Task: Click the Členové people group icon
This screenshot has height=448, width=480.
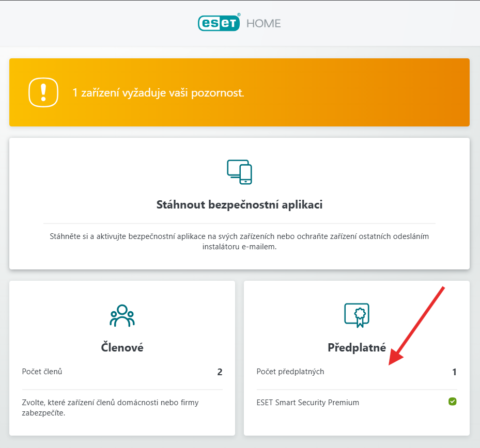Action: 122,316
